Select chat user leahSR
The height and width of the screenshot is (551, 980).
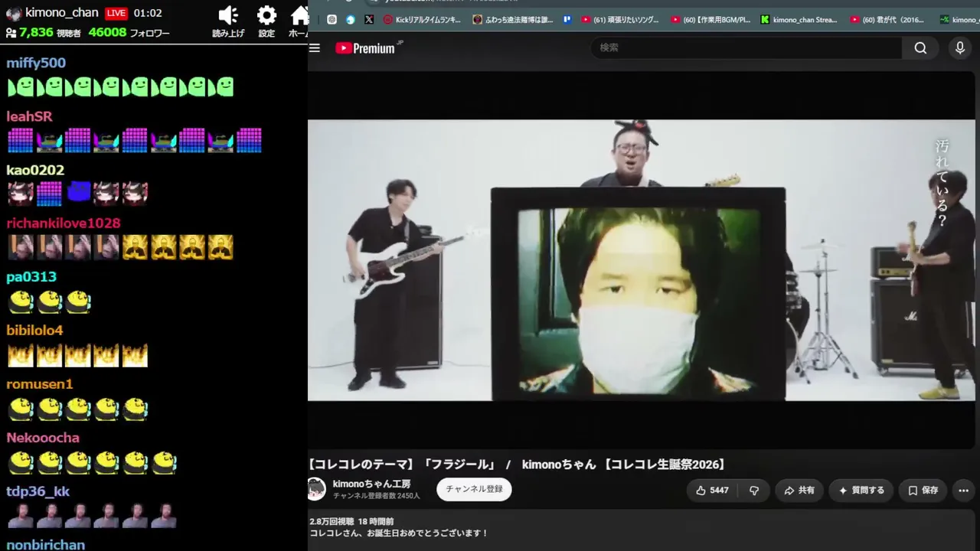(29, 116)
